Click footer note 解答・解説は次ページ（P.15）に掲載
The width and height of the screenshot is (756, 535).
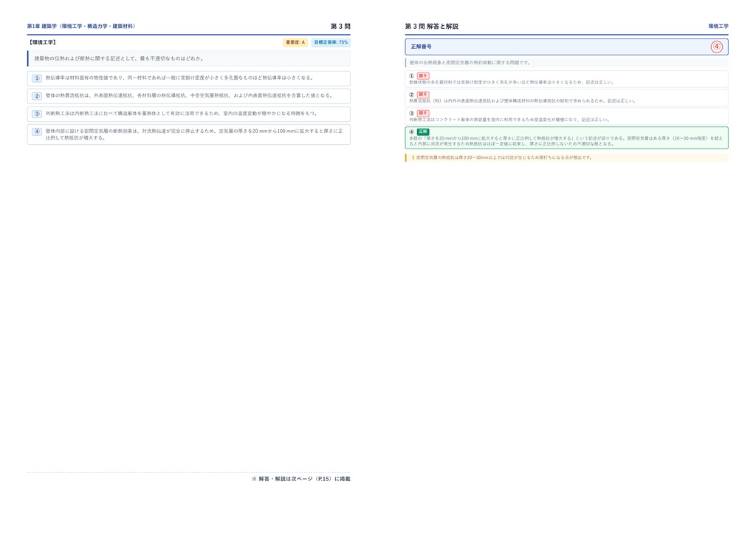click(x=301, y=479)
